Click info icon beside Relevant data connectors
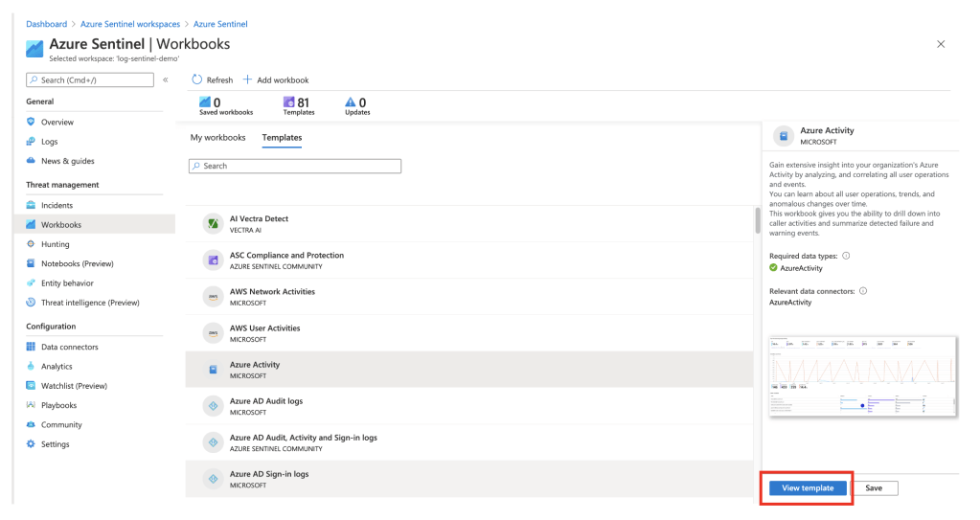 point(863,290)
